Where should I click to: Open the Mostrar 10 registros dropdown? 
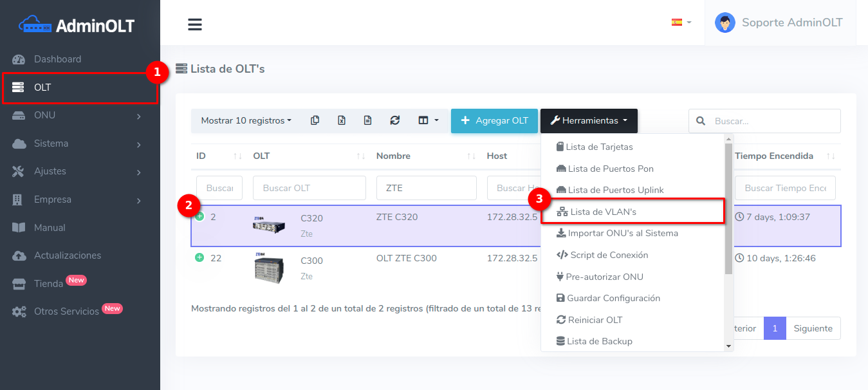[246, 120]
